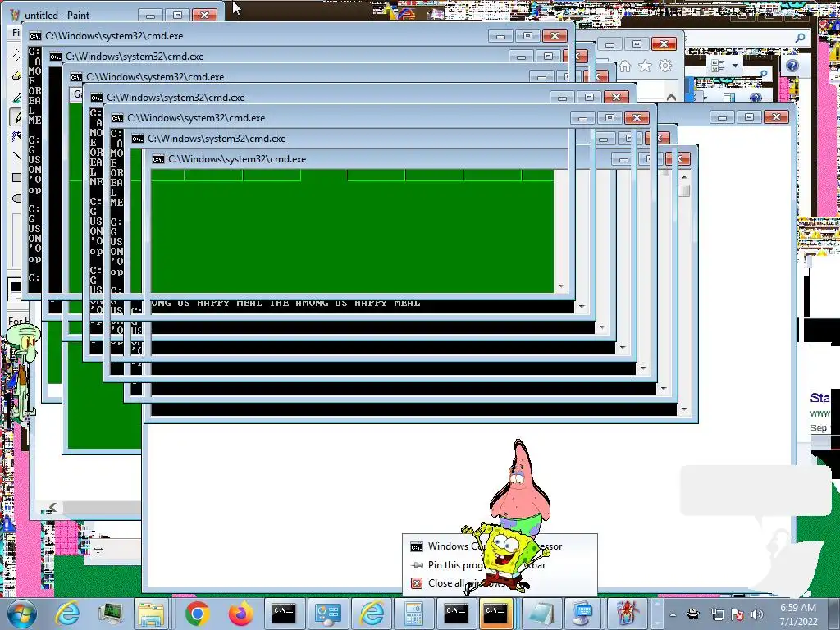This screenshot has width=840, height=630.
Task: Open Notepad from the taskbar
Action: pyautogui.click(x=540, y=614)
